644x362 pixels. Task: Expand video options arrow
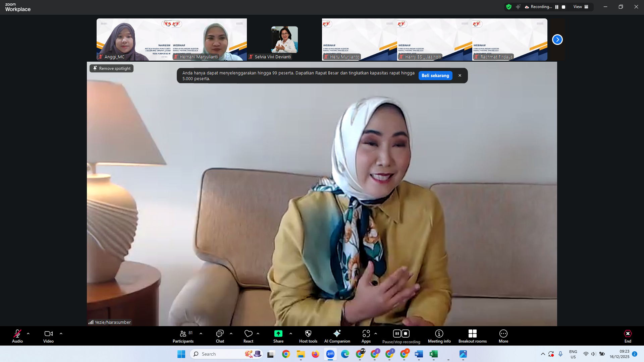tap(61, 334)
